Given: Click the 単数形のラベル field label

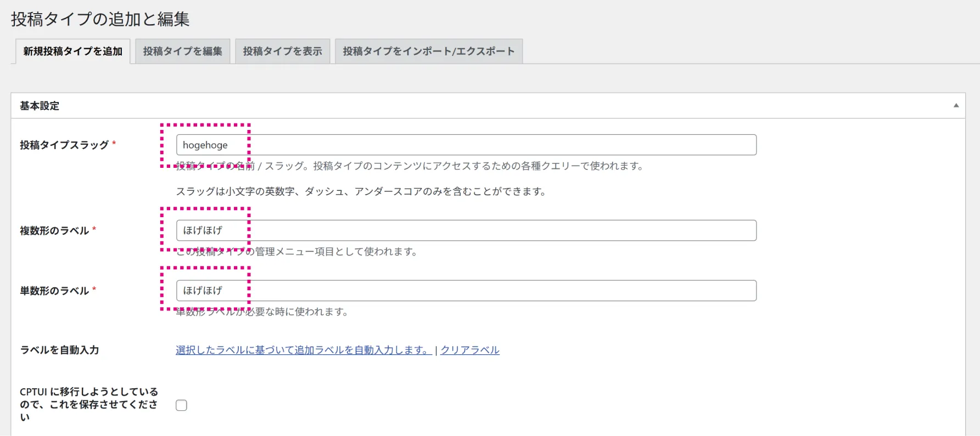Looking at the screenshot, I should (54, 291).
